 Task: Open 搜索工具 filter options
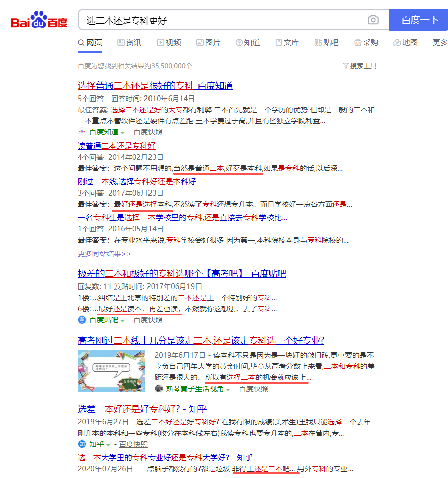click(x=360, y=66)
